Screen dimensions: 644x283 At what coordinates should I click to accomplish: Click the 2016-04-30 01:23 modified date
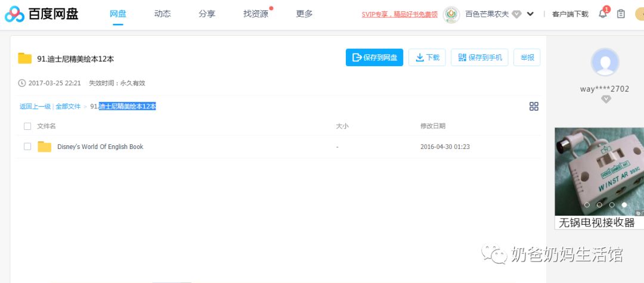click(x=445, y=147)
